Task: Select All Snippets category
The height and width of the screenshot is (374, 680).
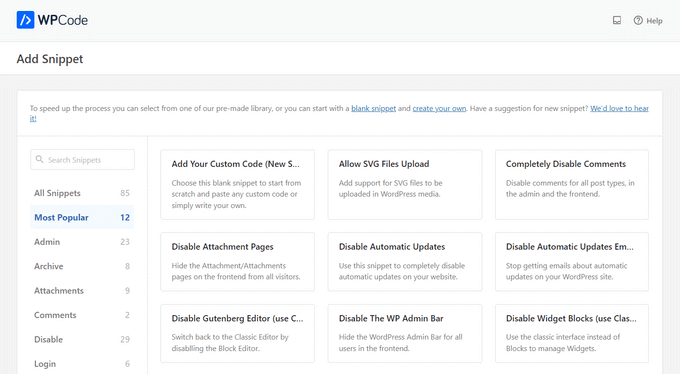Action: [x=82, y=193]
